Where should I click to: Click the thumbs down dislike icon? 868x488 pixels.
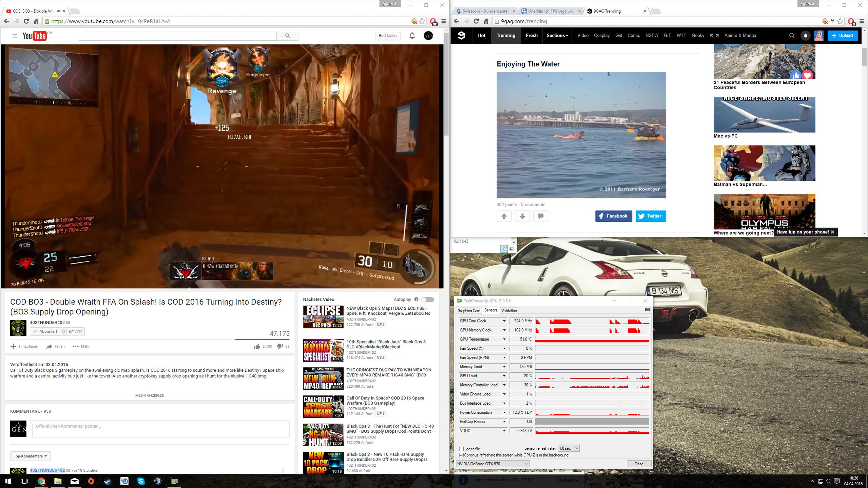(x=280, y=346)
